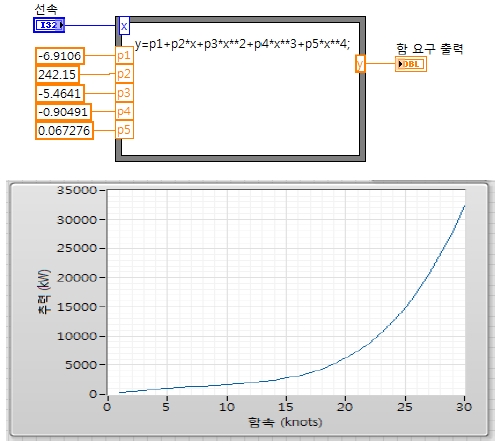Click the 15000 y-axis scale value
The image size is (501, 444).
coord(77,307)
